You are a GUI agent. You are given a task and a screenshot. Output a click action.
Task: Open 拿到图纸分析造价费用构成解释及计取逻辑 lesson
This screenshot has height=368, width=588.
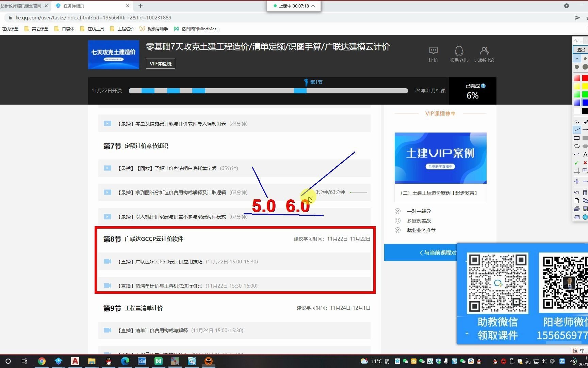click(x=234, y=193)
